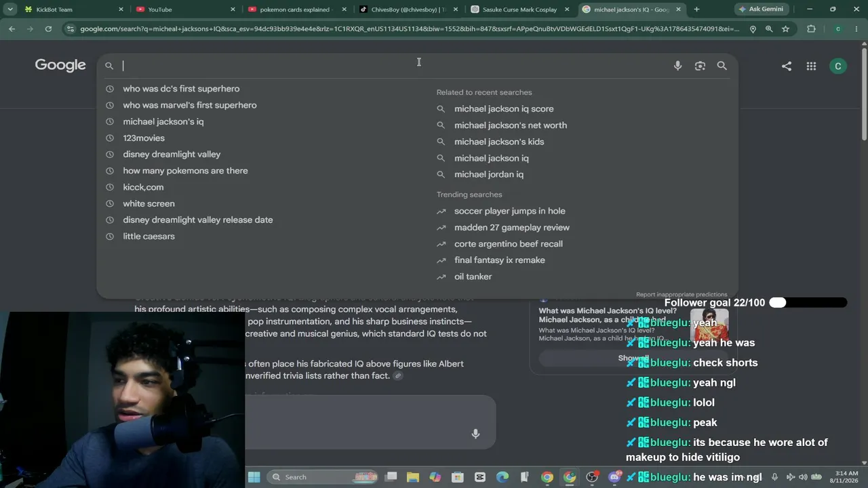This screenshot has height=488, width=868.
Task: Open the browser extensions menu
Action: [811, 29]
